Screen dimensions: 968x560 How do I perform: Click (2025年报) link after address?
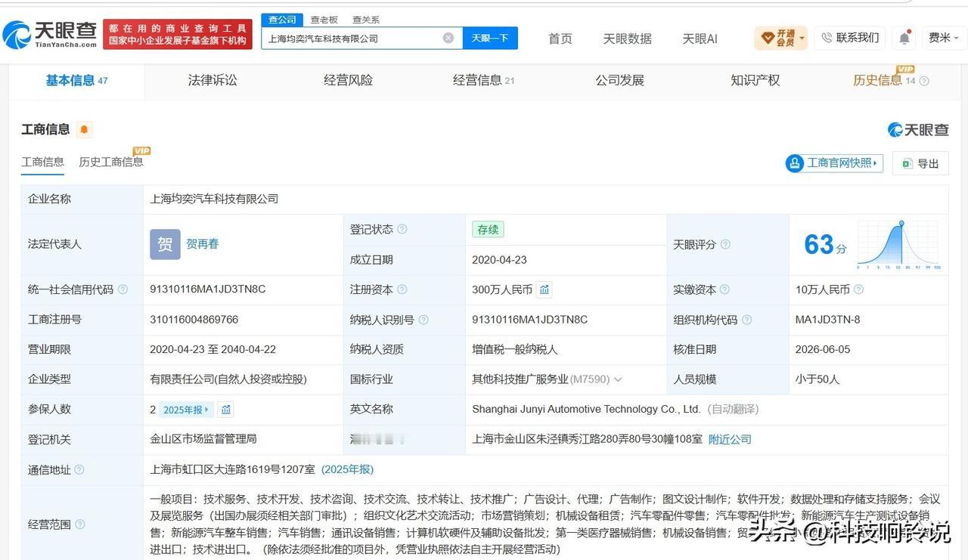point(347,469)
